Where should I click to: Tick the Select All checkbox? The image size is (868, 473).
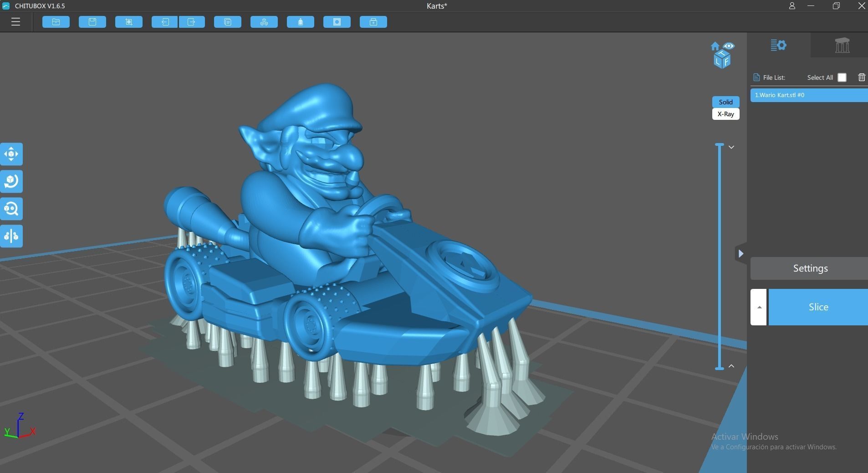[842, 77]
